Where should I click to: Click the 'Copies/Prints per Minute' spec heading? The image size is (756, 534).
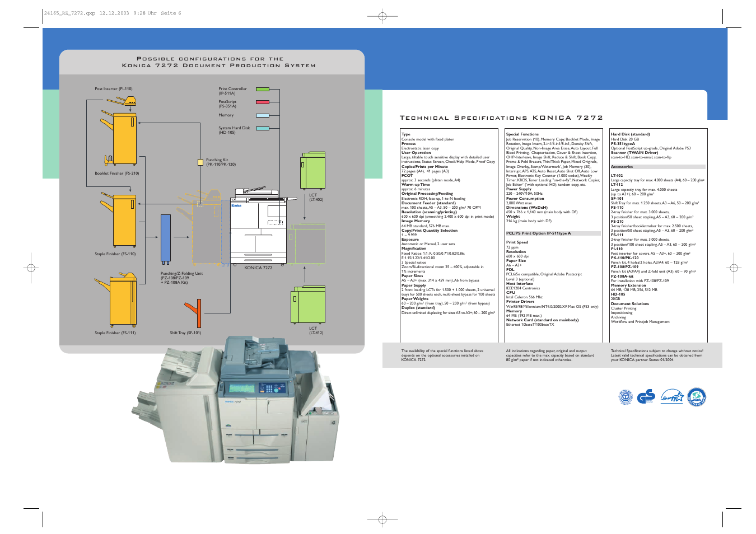(x=424, y=167)
